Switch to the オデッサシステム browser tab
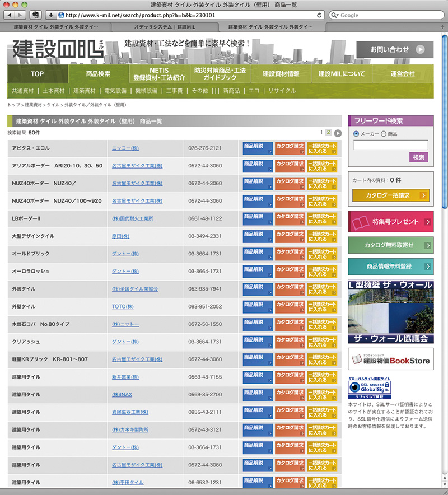Image resolution: width=448 pixels, height=495 pixels. [165, 27]
